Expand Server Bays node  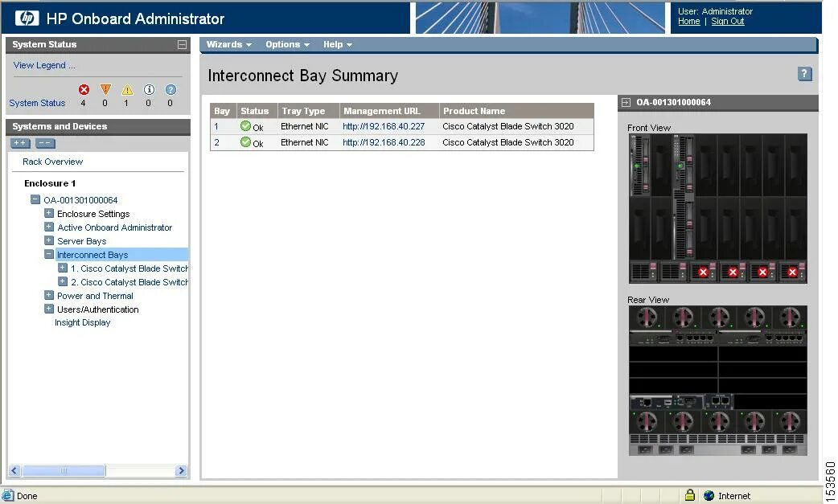click(x=49, y=241)
